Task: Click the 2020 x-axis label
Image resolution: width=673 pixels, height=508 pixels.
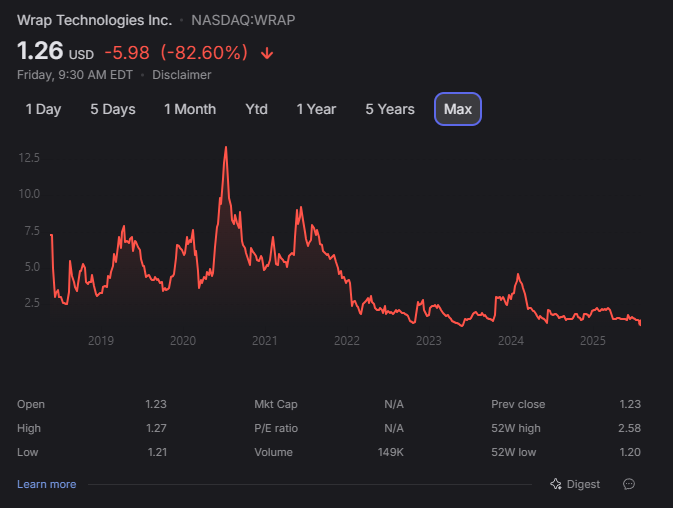Action: 183,341
